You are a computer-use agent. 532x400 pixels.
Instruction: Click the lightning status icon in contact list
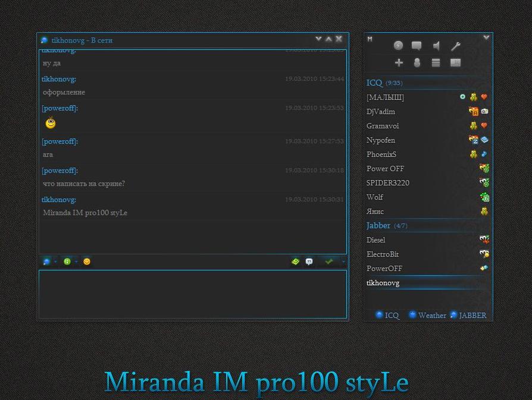(x=398, y=46)
